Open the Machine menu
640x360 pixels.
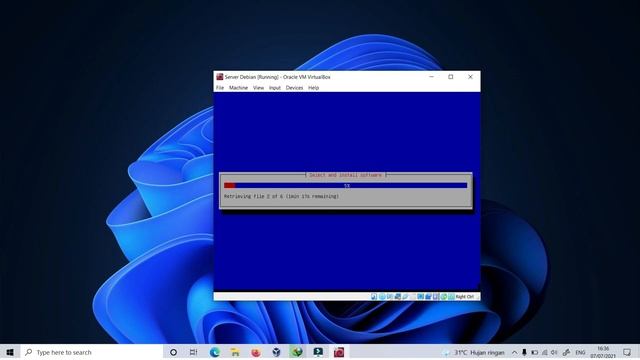pyautogui.click(x=238, y=88)
